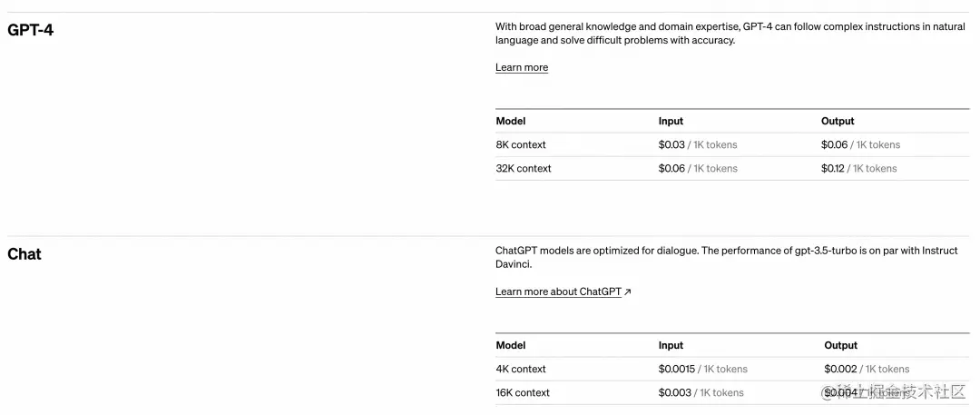
Task: Click the Output column header in GPT-4 table
Action: [838, 122]
